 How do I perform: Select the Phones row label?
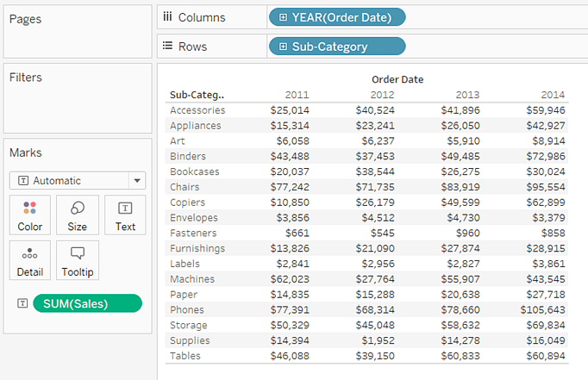[x=187, y=309]
